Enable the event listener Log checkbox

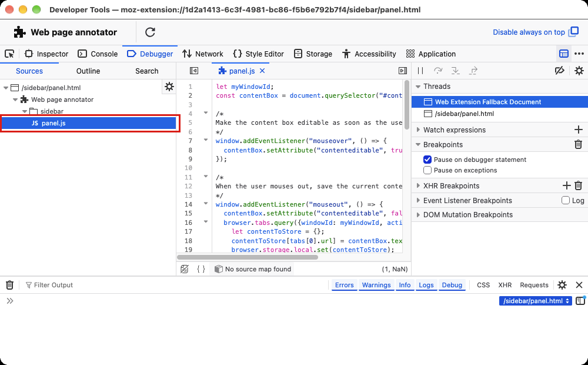566,201
